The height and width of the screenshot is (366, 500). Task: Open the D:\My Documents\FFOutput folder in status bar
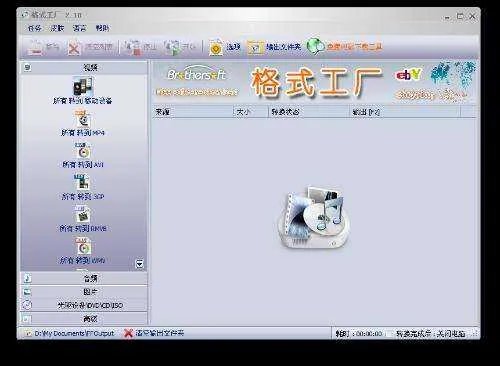coord(70,333)
